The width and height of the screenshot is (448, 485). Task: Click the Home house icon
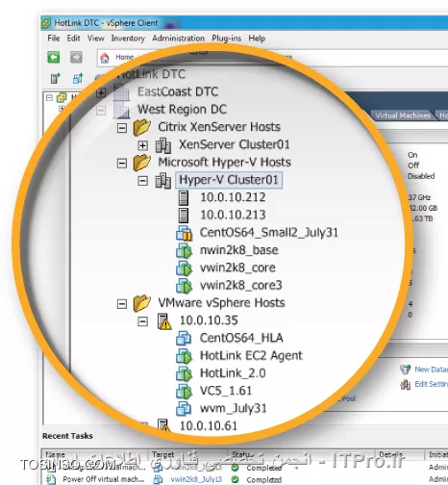pos(105,58)
